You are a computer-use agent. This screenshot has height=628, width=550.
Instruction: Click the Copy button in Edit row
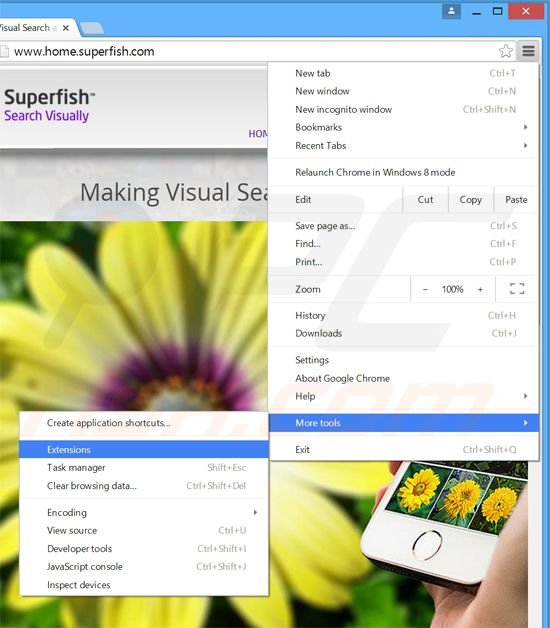[470, 199]
